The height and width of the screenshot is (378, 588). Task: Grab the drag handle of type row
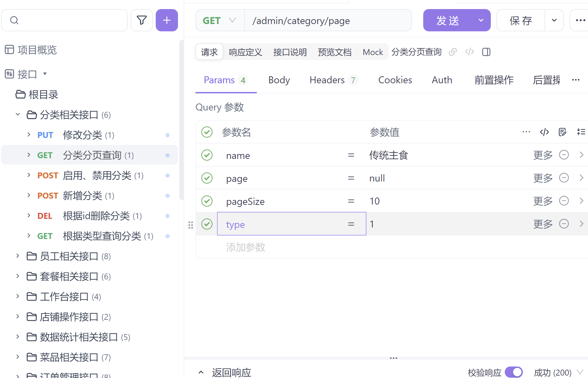191,225
